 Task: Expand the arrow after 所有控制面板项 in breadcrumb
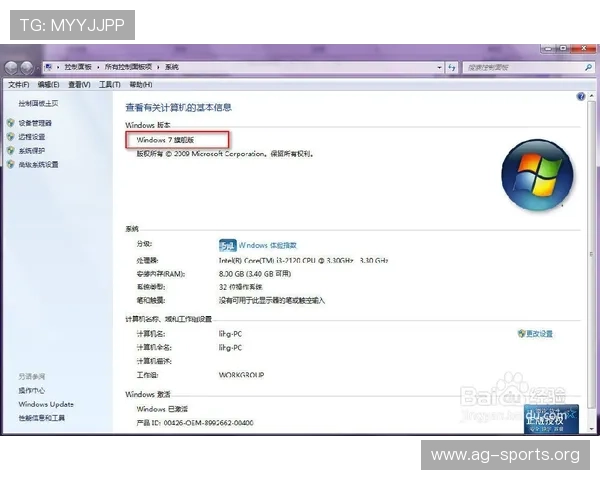click(x=158, y=67)
